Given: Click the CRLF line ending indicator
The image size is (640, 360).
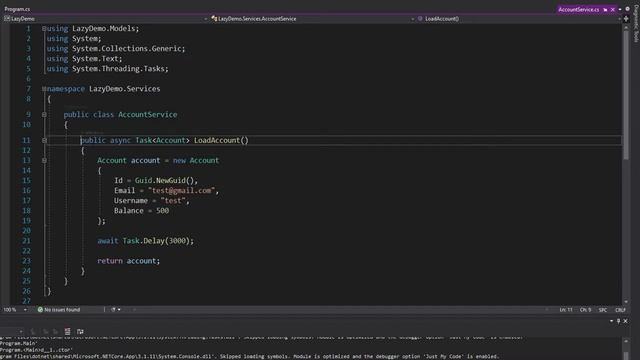Looking at the screenshot, I should 620,310.
